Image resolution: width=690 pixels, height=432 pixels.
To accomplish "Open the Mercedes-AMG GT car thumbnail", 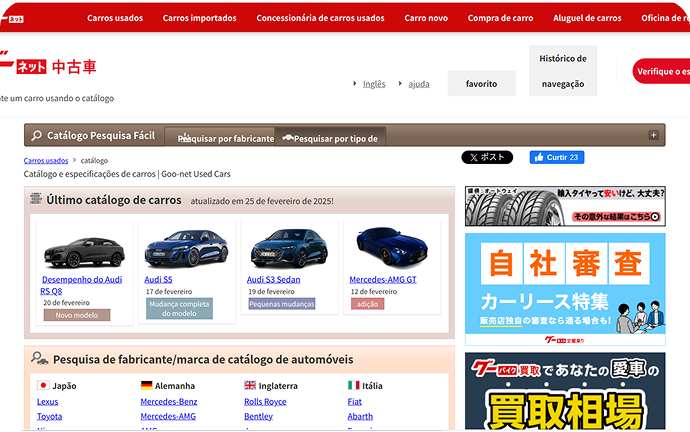I will [392, 246].
